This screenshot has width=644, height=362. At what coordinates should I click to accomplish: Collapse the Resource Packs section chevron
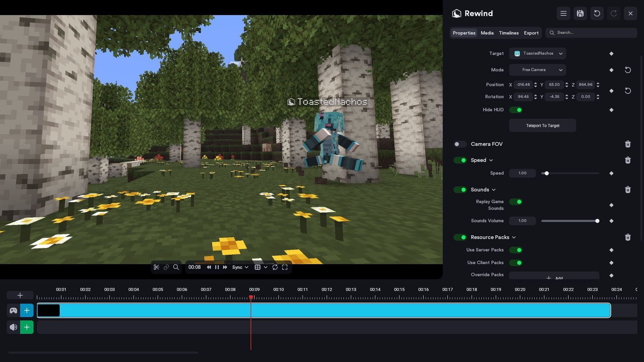514,237
